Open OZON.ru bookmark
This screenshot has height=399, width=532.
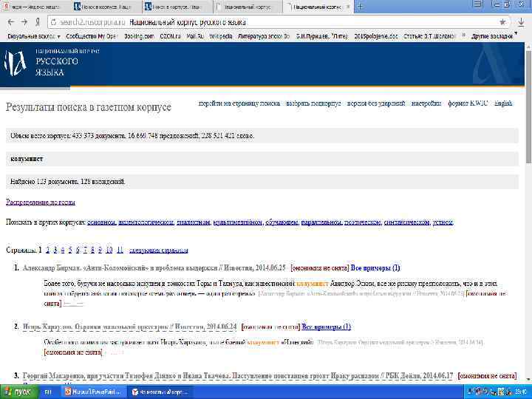(170, 36)
